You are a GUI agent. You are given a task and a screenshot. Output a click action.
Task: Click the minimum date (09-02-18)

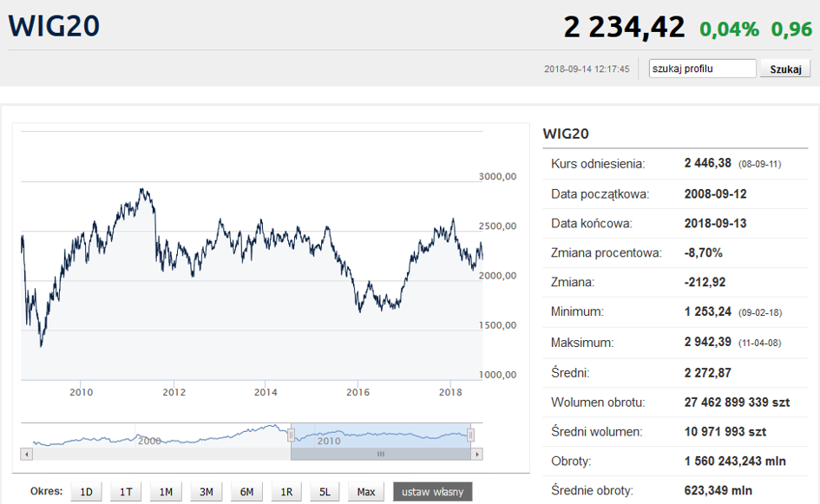(760, 312)
